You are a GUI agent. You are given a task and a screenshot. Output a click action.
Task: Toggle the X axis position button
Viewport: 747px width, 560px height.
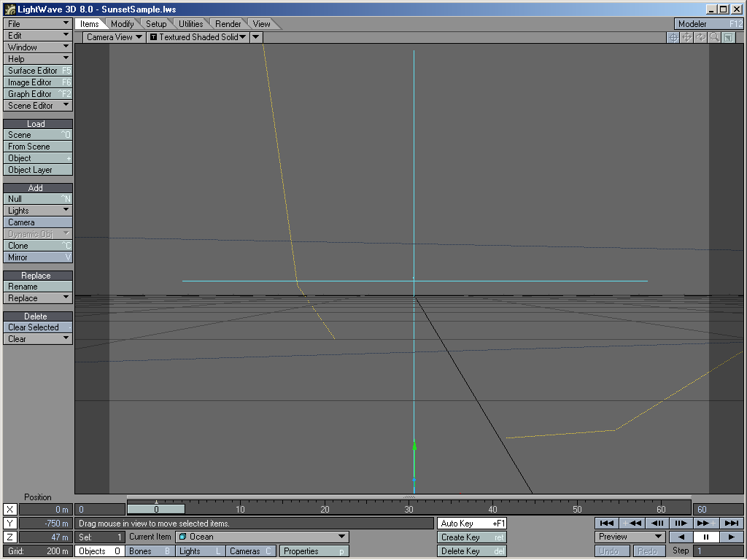pos(10,510)
